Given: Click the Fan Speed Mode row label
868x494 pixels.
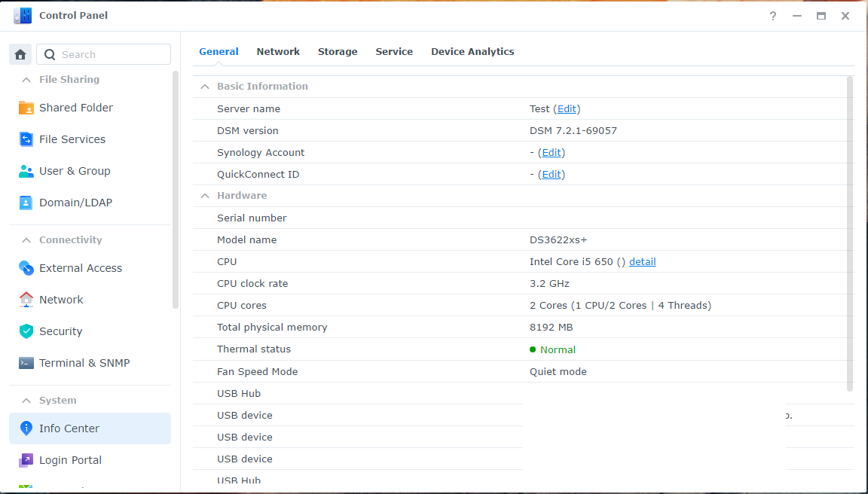Looking at the screenshot, I should (257, 372).
